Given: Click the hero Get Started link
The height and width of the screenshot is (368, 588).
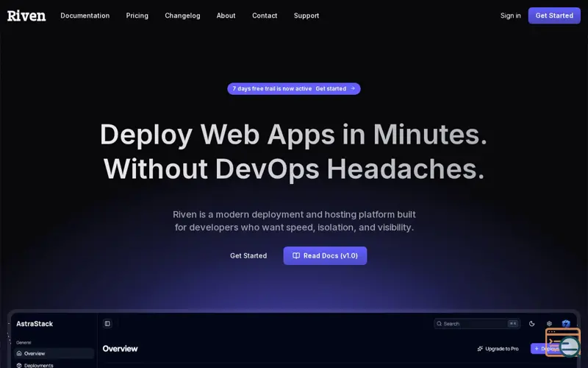Looking at the screenshot, I should [248, 255].
